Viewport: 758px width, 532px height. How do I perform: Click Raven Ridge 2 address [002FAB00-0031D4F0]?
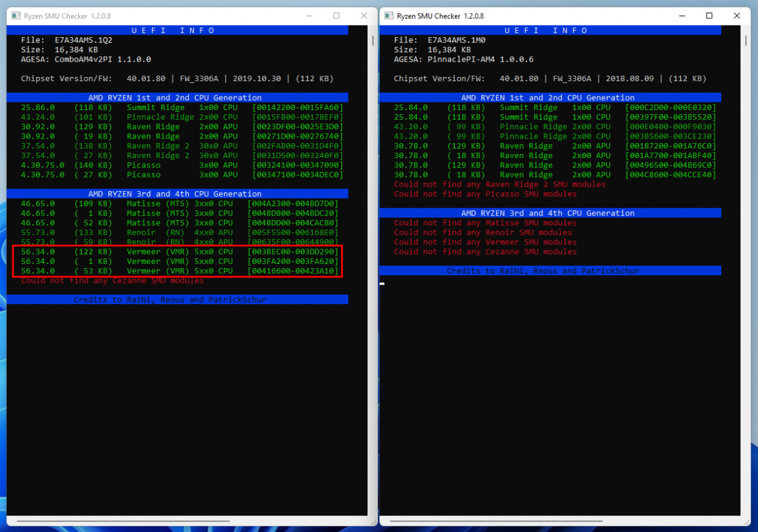point(298,146)
